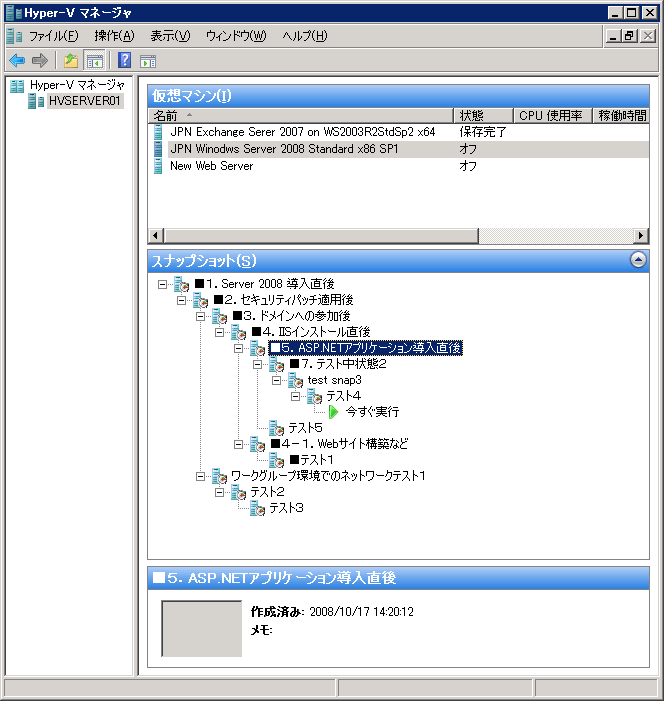Image resolution: width=664 pixels, height=701 pixels.
Task: Click the CPU 使用率 column header
Action: click(553, 116)
